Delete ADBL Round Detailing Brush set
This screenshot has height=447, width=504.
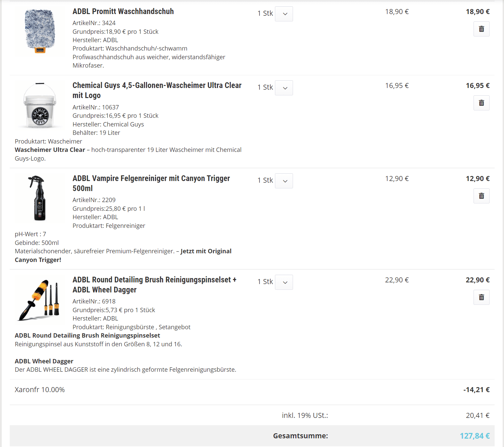481,297
